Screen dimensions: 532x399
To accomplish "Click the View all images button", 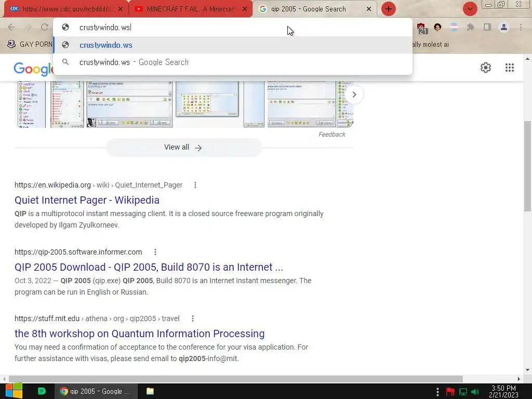I will 183,147.
